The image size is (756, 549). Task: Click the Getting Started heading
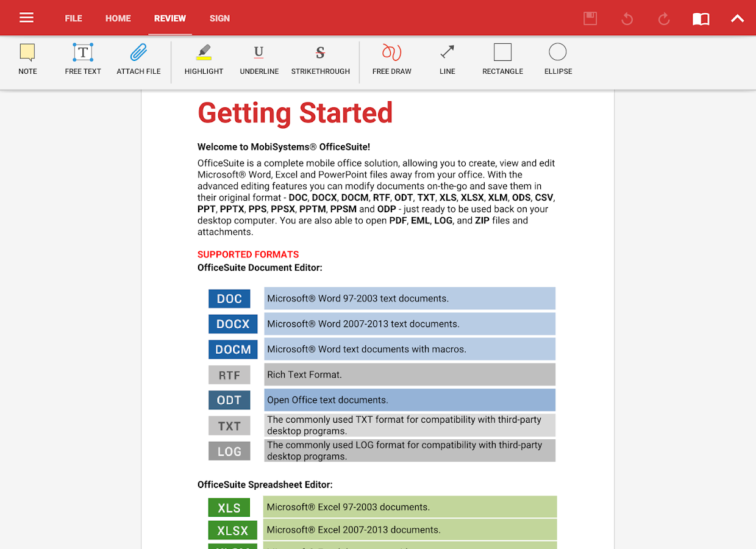[295, 113]
